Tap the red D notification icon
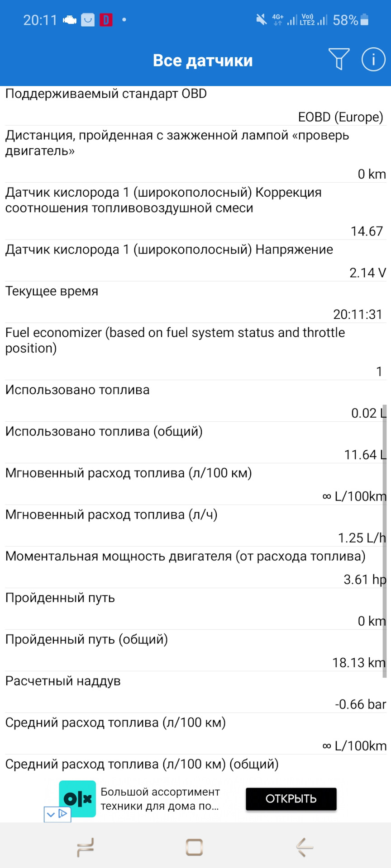This screenshot has height=868, width=391. pyautogui.click(x=106, y=20)
